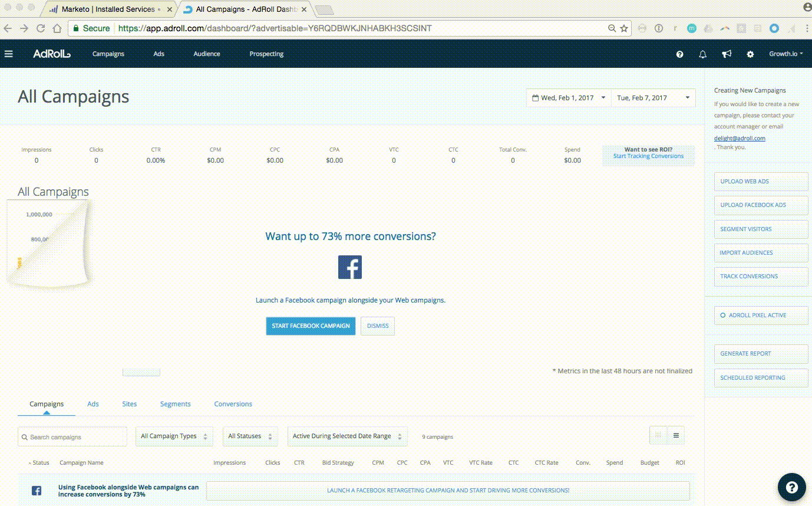Image resolution: width=812 pixels, height=506 pixels.
Task: Click Generate Report button
Action: pos(761,354)
